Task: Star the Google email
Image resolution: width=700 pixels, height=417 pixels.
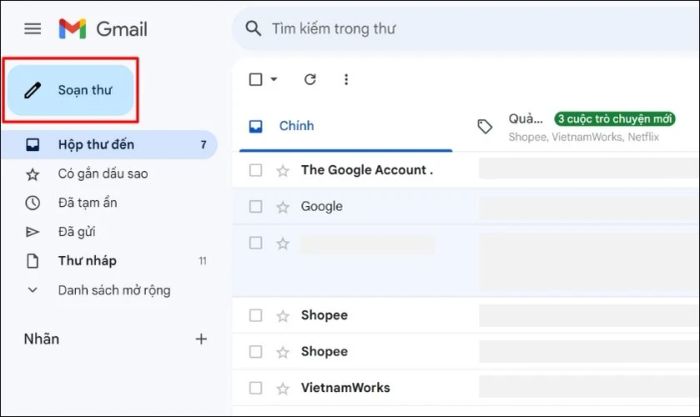Action: click(282, 207)
